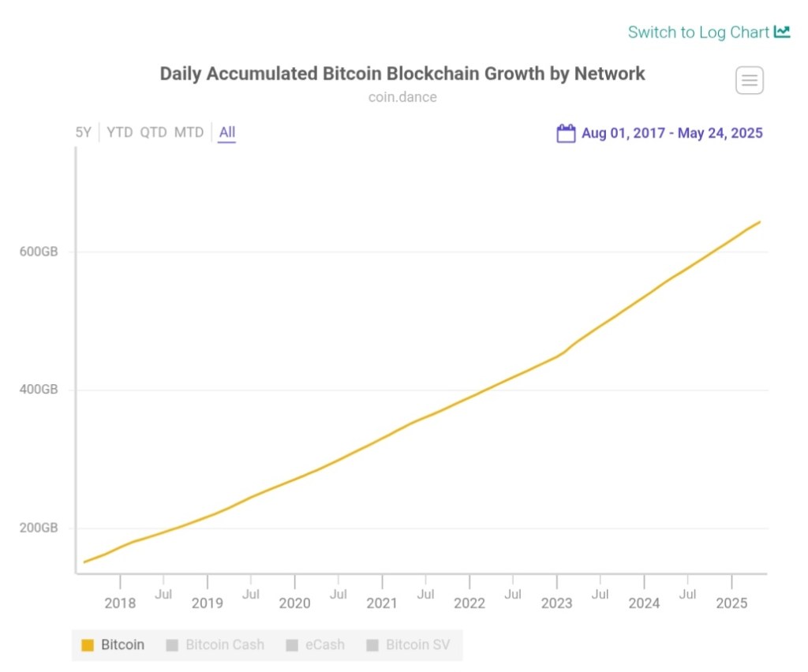Enable the eCash series label
This screenshot has height=672, width=808.
[x=324, y=644]
